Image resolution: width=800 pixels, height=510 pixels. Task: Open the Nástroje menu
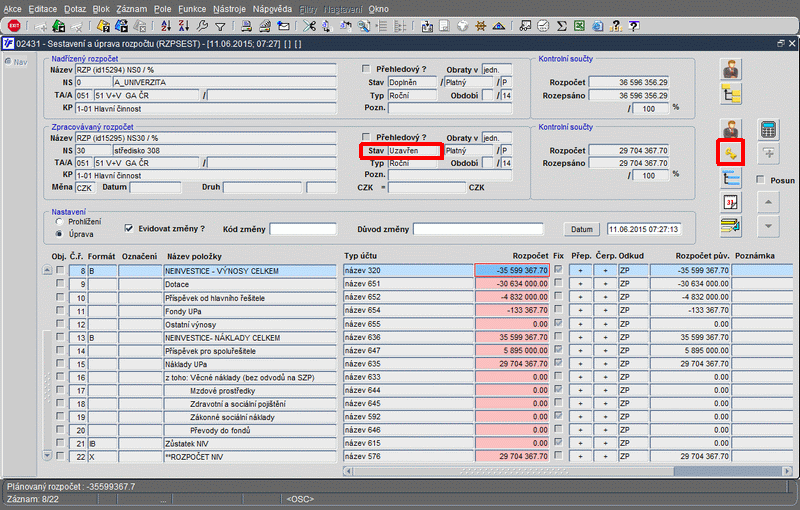pyautogui.click(x=229, y=8)
